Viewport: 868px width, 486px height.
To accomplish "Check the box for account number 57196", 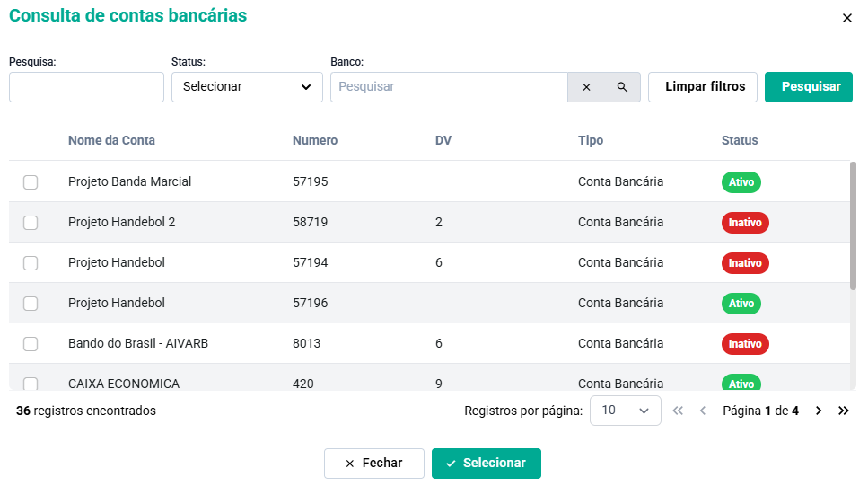I will (x=31, y=304).
